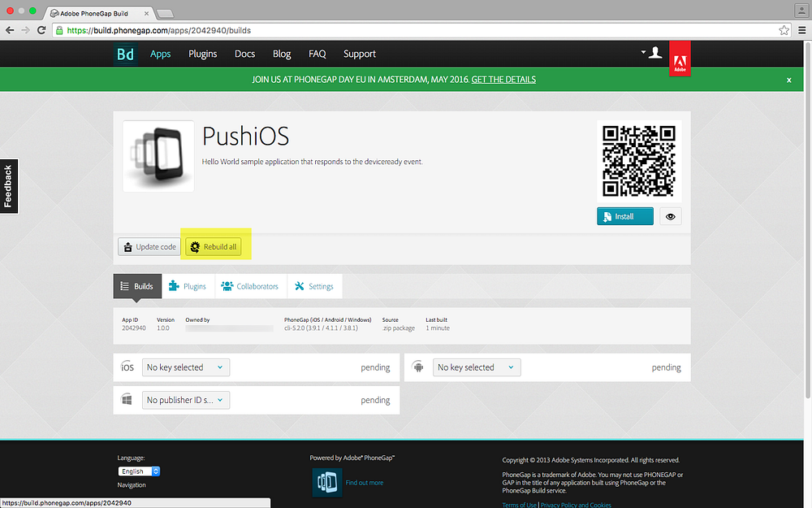Click the browser forward arrow
812x508 pixels.
pos(25,30)
